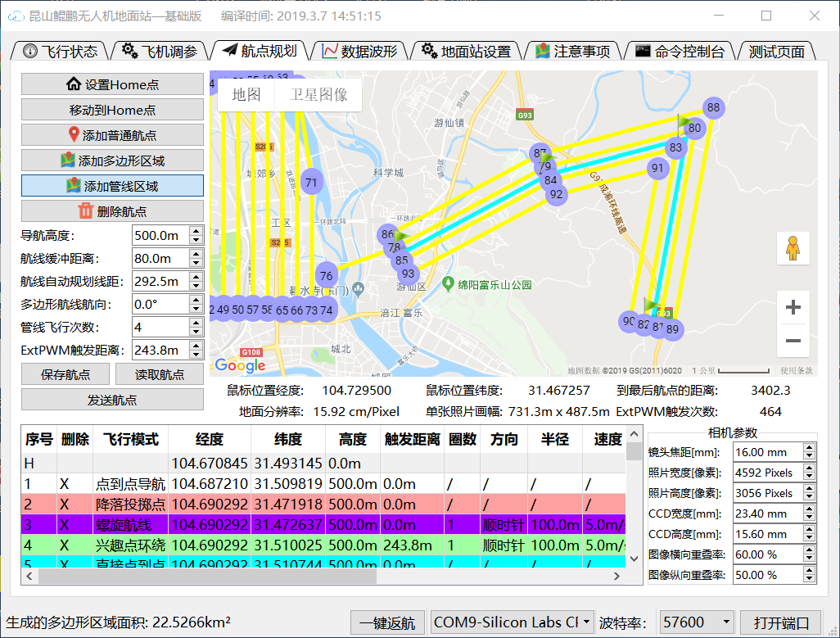This screenshot has height=638, width=840.
Task: Switch to the 地面站设置 tab
Action: coord(466,51)
